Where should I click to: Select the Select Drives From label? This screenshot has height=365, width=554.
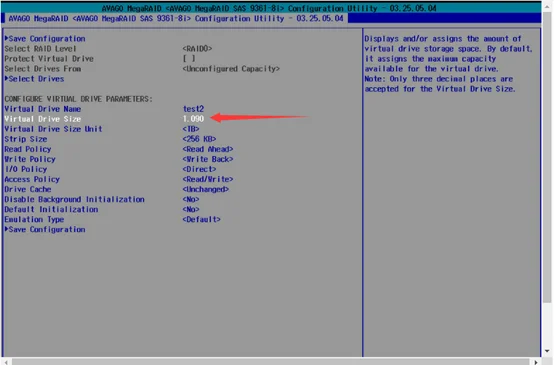click(42, 69)
